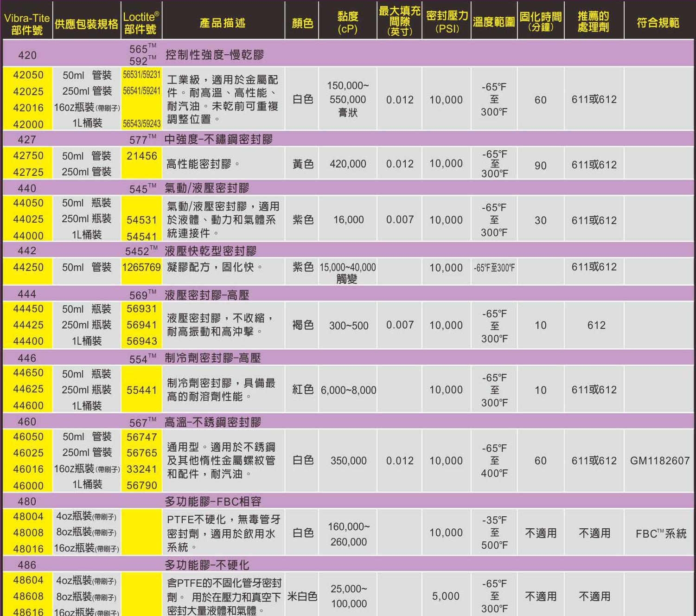Select curing time value 90
This screenshot has width=696, height=616.
541,166
